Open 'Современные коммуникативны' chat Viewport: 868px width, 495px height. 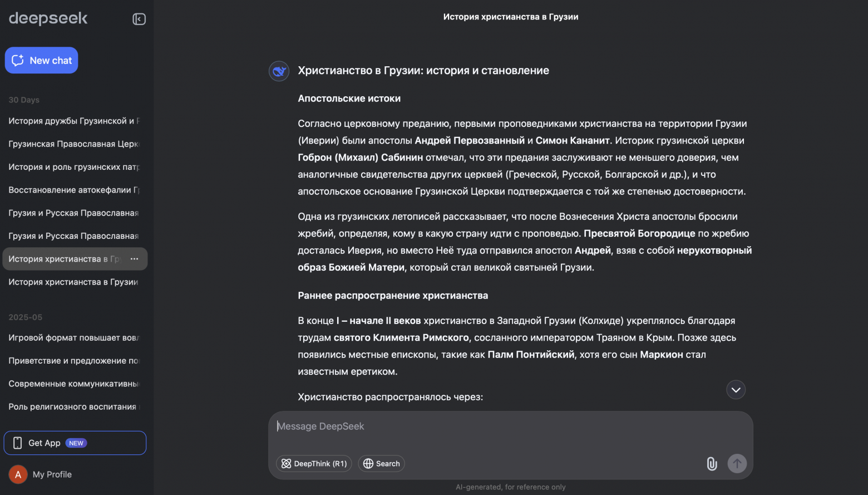tap(73, 384)
